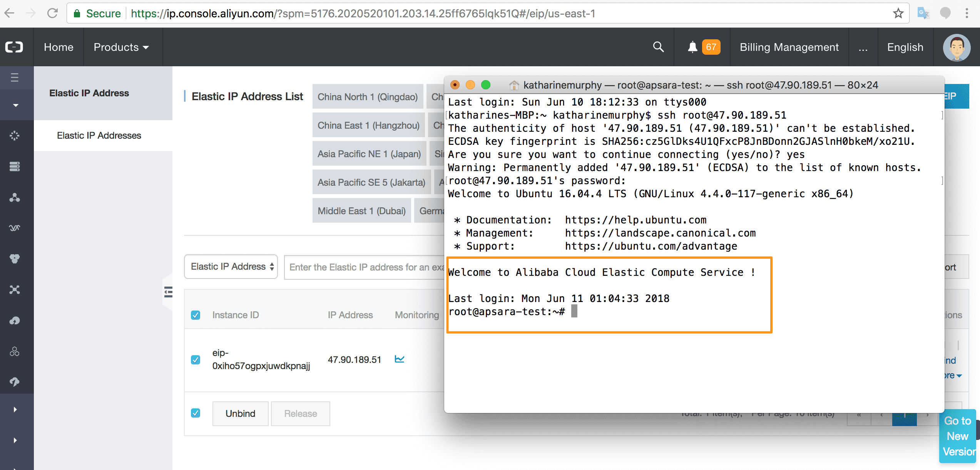Select the Middle East 1 (Dubai) region
Viewport: 980px width, 470px height.
tap(361, 211)
